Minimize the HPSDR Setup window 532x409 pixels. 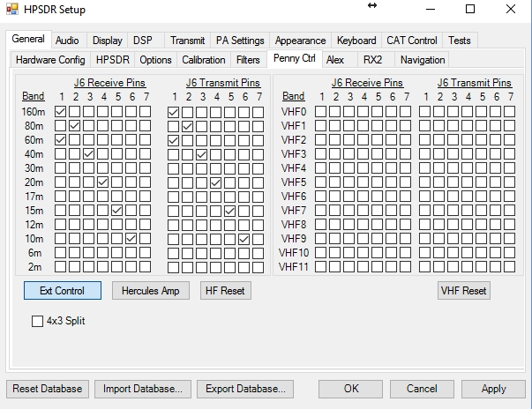point(431,9)
